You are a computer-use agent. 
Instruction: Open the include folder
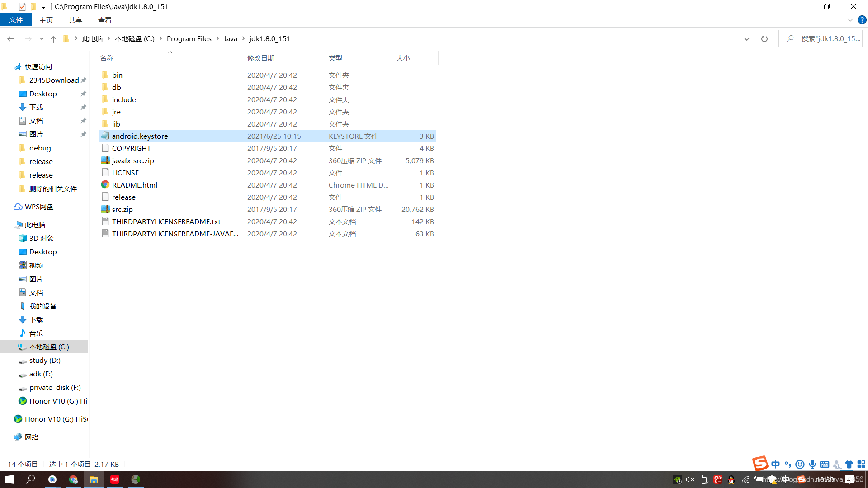[x=123, y=99]
